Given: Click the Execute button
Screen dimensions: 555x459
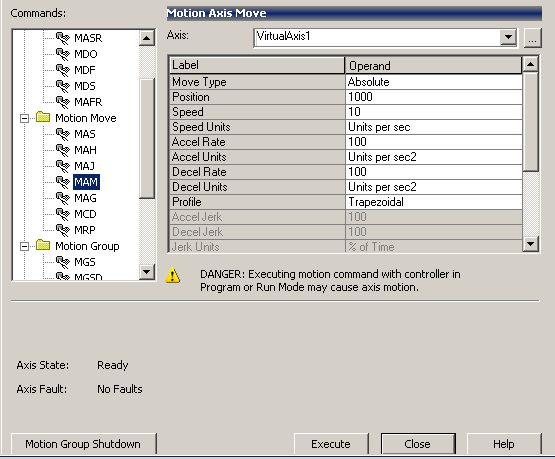Looking at the screenshot, I should point(331,444).
